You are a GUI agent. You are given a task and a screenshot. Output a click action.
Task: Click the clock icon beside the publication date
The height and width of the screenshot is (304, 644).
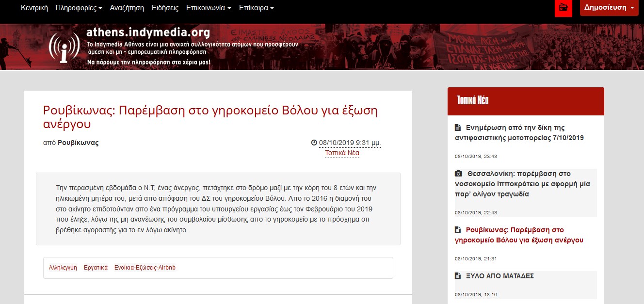point(314,143)
